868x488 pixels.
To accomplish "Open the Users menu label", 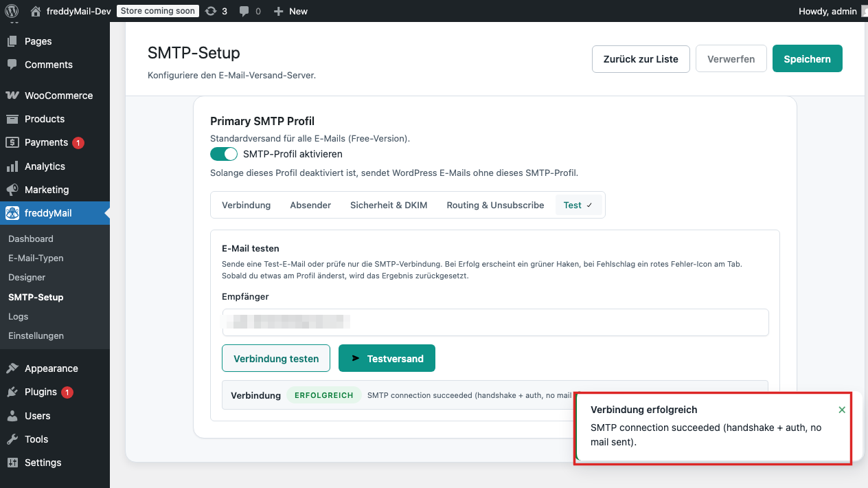I will point(37,416).
